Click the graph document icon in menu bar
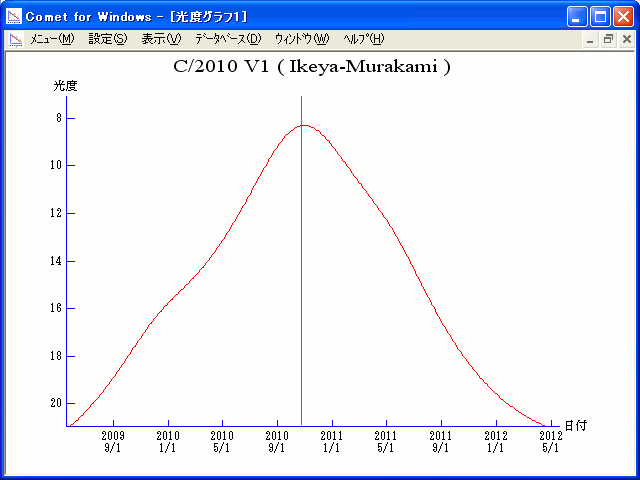The image size is (640, 480). tap(15, 39)
